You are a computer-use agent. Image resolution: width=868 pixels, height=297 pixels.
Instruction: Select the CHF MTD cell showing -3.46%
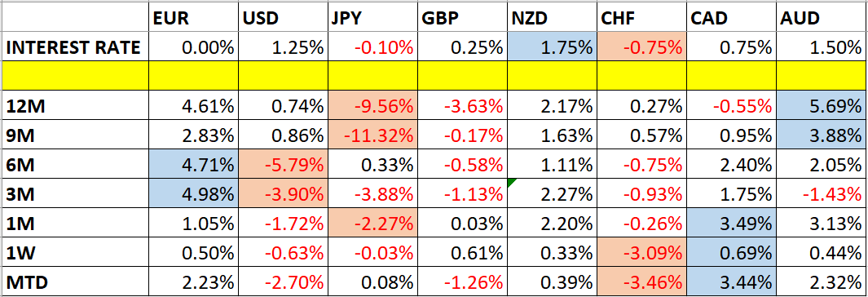pos(642,282)
